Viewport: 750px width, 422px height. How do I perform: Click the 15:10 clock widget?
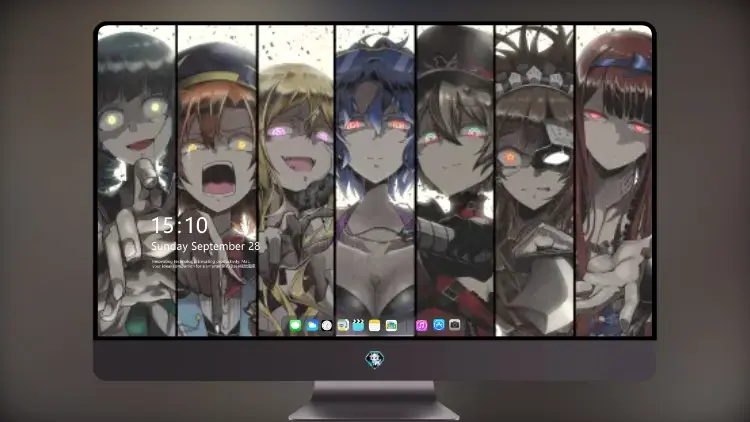180,225
